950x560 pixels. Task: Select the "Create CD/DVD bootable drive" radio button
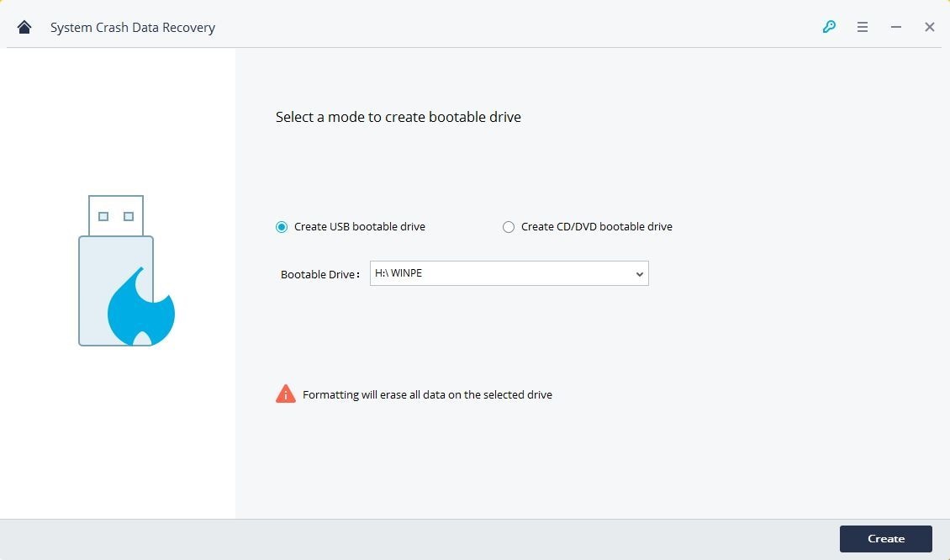pos(508,226)
